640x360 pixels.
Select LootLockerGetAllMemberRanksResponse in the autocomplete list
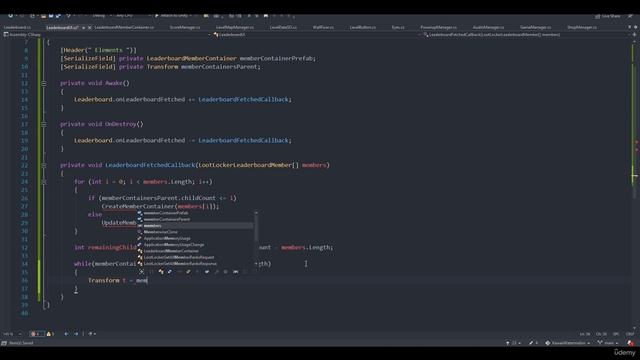coord(195,264)
